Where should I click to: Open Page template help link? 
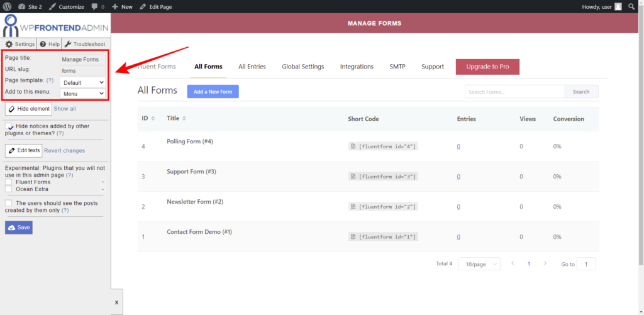(50, 80)
